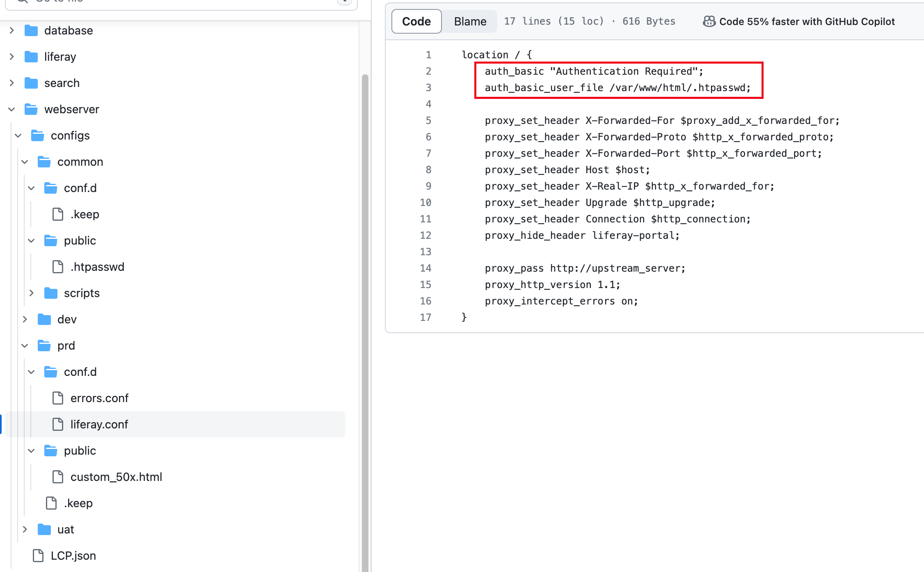Click the file tree vertical scrollbar
The width and height of the screenshot is (924, 572).
tap(365, 287)
